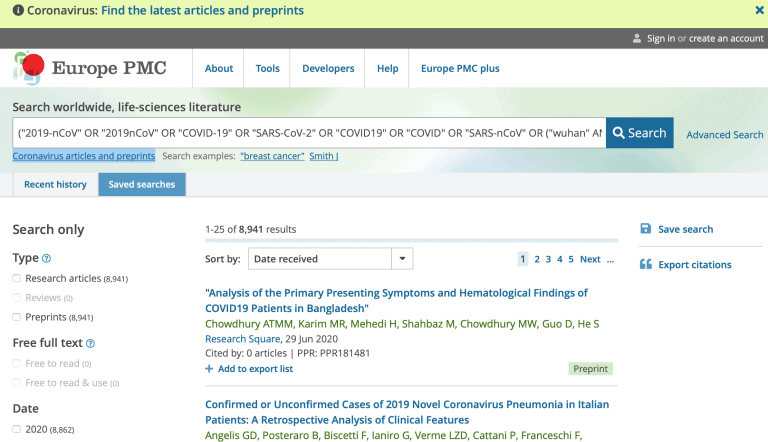Click the Save search link
768x442 pixels.
[685, 229]
